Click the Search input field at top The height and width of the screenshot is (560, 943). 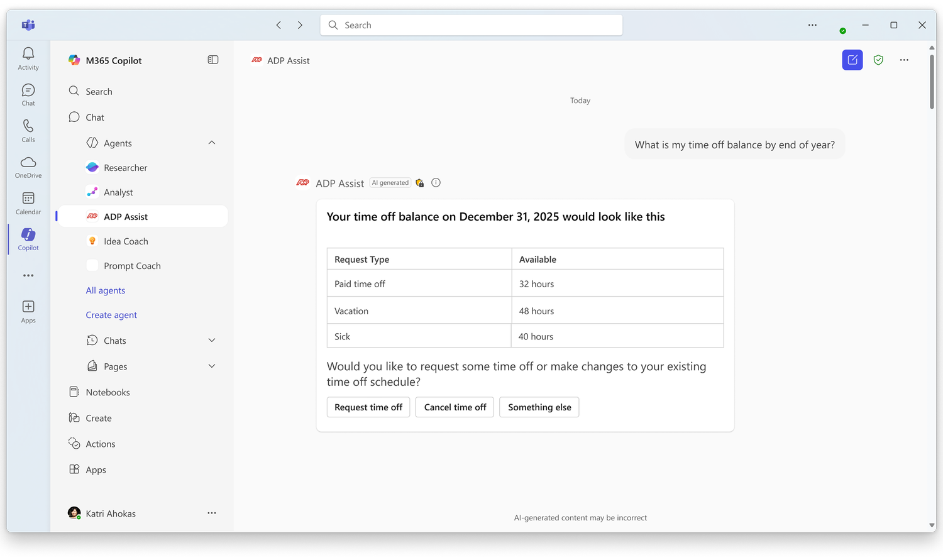(x=472, y=25)
